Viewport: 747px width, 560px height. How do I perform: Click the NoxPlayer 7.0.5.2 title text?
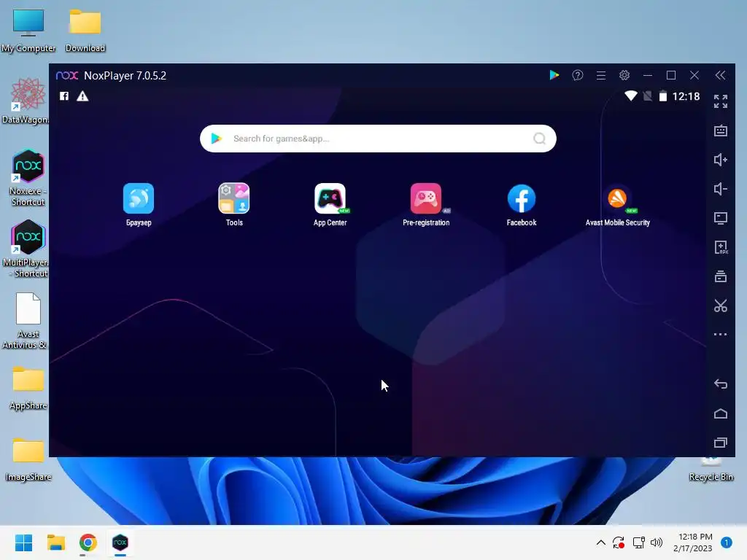[x=125, y=75]
